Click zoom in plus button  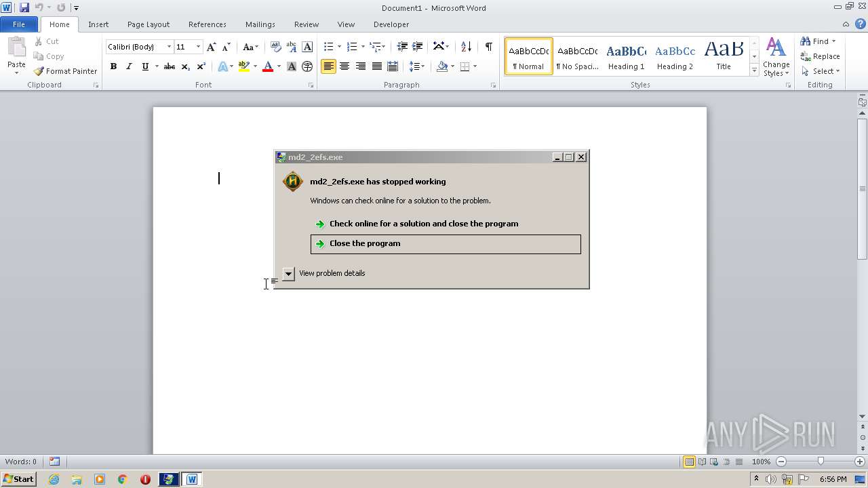860,462
